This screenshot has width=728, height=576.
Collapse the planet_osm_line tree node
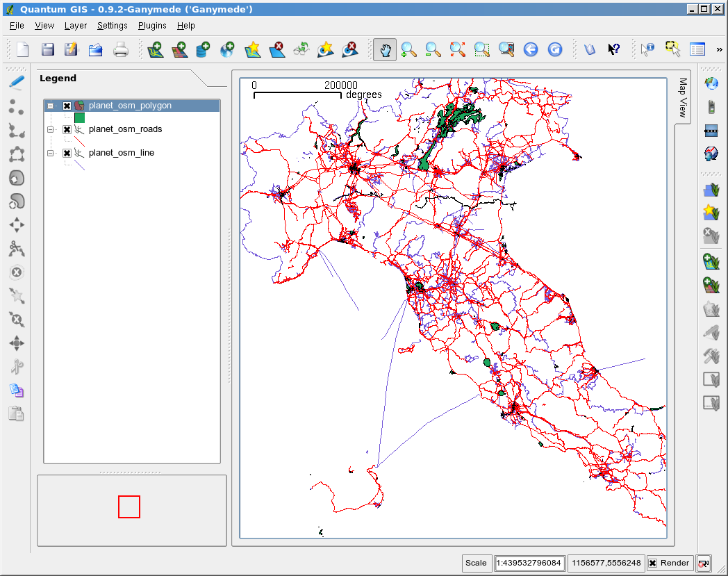50,154
